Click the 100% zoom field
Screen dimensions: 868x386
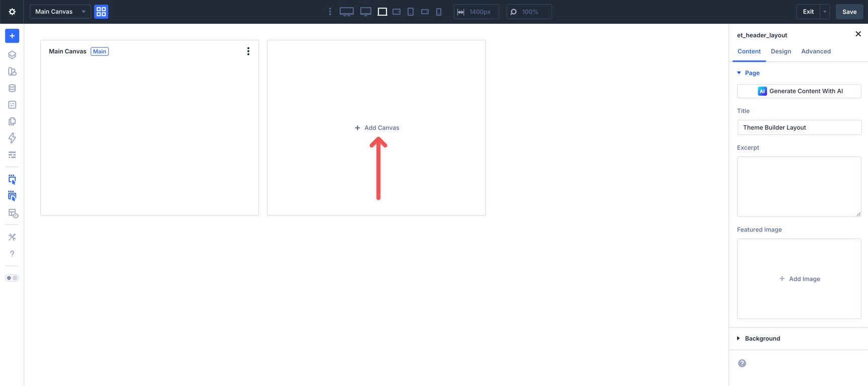tap(529, 12)
